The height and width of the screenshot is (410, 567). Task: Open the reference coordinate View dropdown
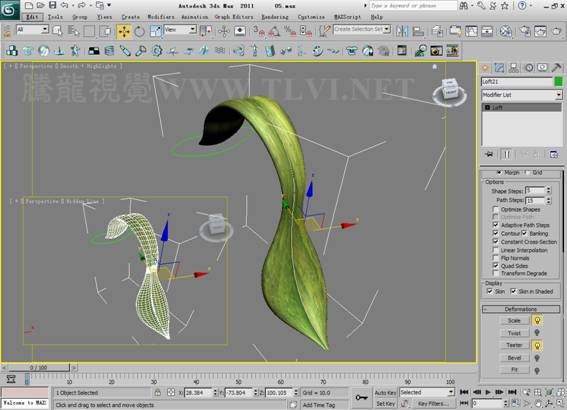click(x=180, y=30)
